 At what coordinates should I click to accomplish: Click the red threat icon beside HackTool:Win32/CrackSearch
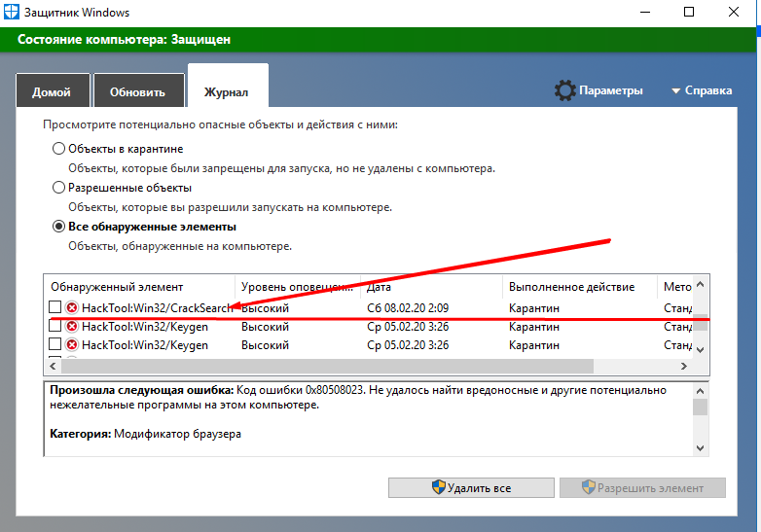(x=72, y=308)
